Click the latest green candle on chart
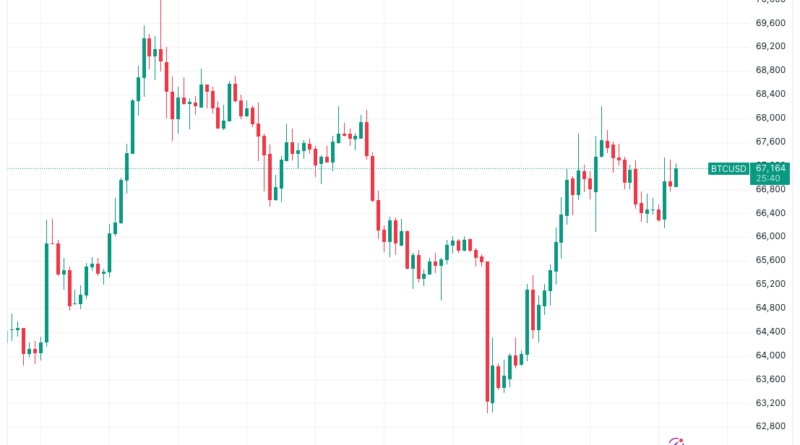The width and height of the screenshot is (800, 445). [677, 177]
